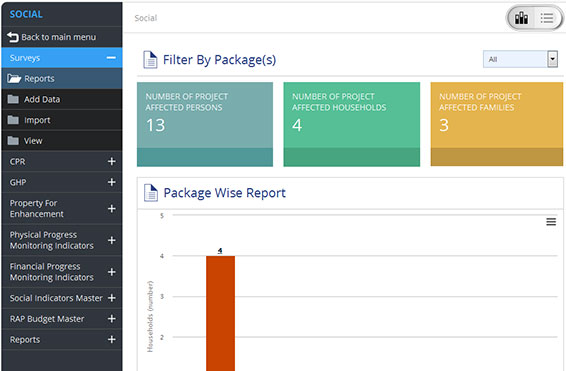Expand Property For Enhancement section
Screen dimensions: 566x371
(62, 209)
